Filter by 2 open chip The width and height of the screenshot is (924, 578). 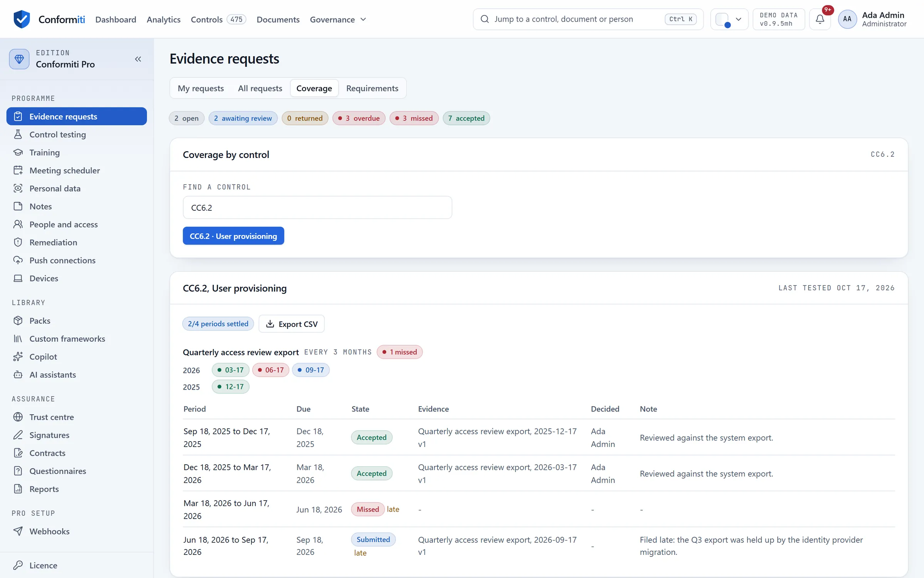click(187, 118)
